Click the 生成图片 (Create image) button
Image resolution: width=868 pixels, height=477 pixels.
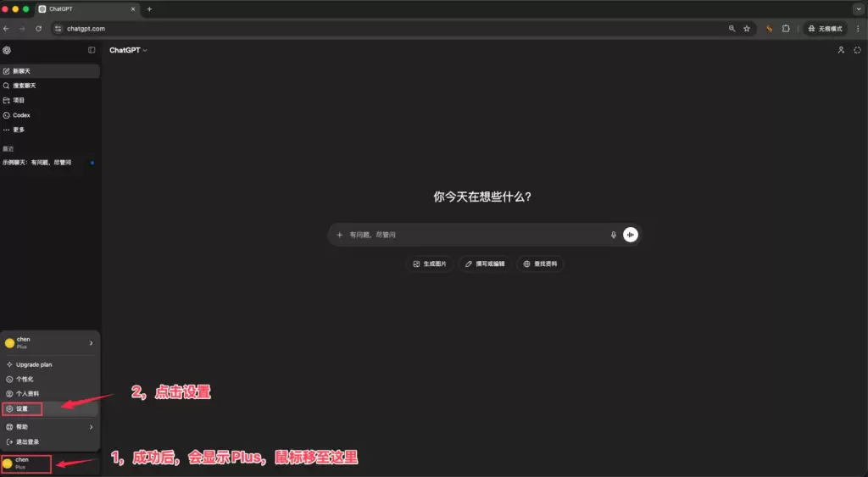click(x=430, y=263)
